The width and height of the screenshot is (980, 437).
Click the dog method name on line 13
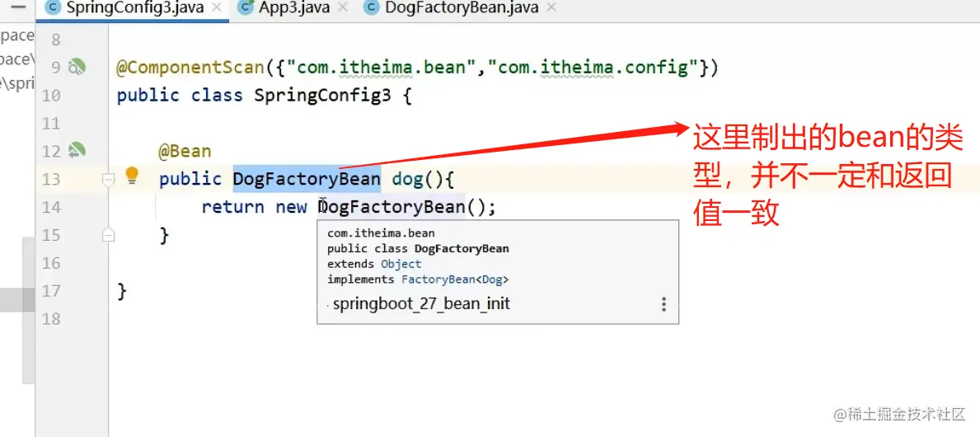[x=407, y=180]
